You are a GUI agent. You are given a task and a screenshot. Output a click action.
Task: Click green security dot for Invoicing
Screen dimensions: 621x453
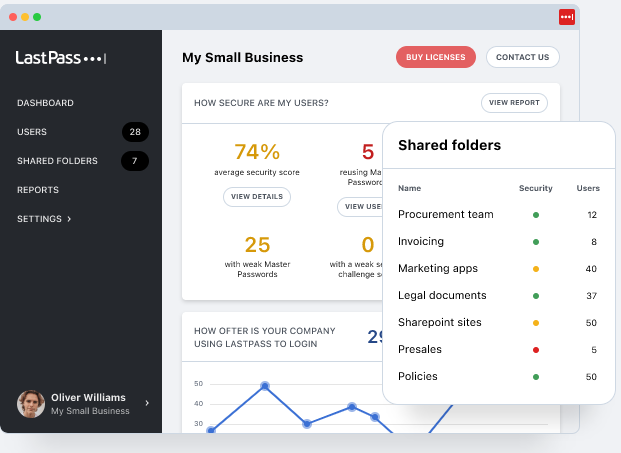tap(536, 242)
